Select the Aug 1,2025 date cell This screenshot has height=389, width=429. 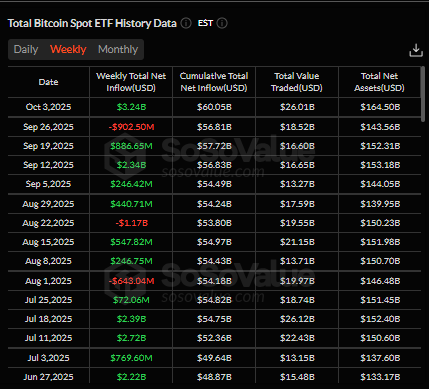click(x=49, y=281)
